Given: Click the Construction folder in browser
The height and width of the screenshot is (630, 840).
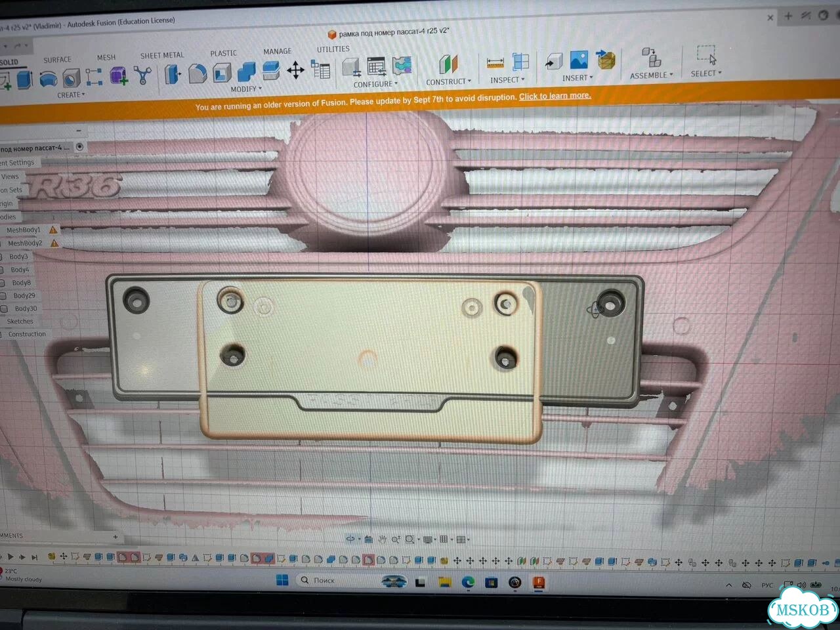Looking at the screenshot, I should [28, 334].
